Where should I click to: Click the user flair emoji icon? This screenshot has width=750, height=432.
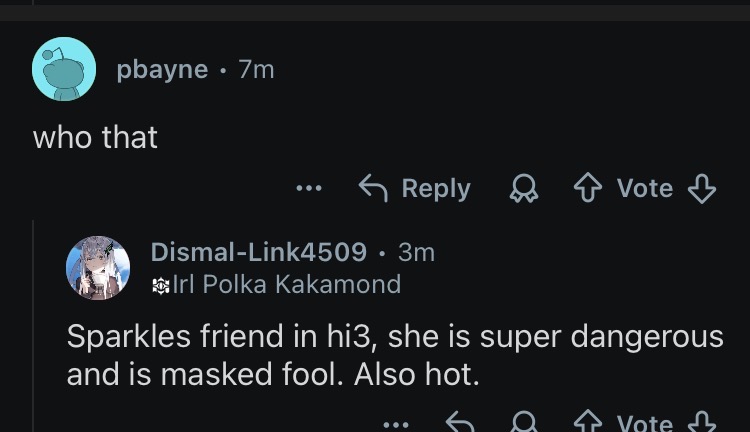coord(159,285)
